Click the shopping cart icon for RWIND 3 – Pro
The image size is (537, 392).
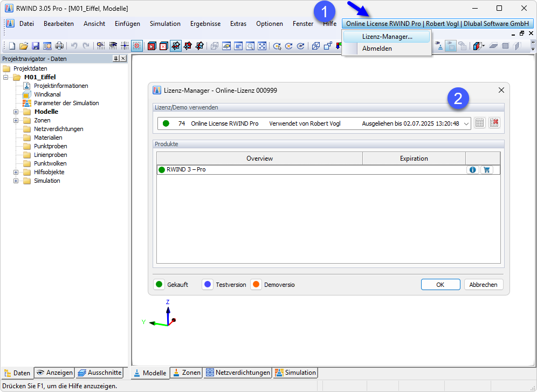486,170
